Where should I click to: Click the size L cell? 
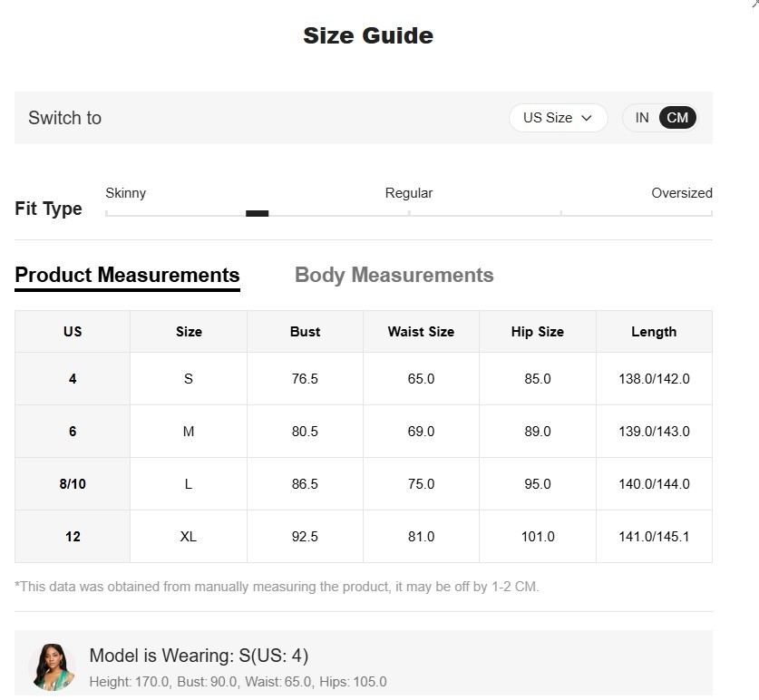[189, 483]
